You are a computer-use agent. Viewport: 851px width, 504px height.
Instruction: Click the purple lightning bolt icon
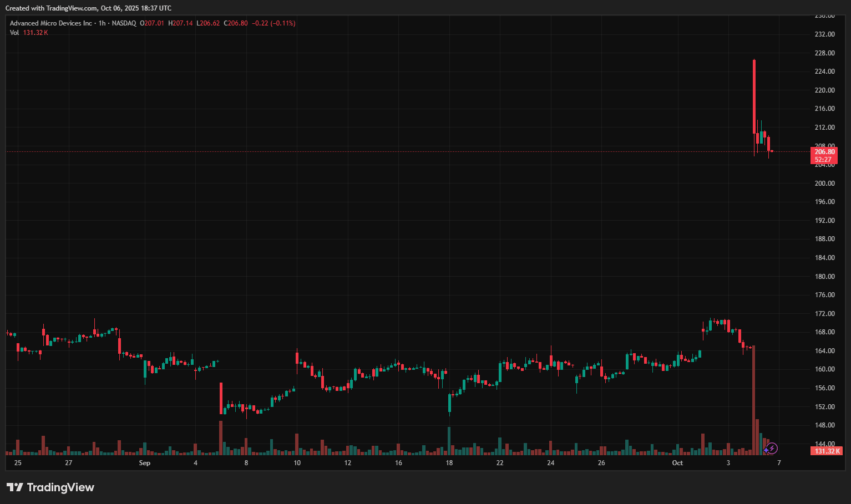tap(772, 448)
